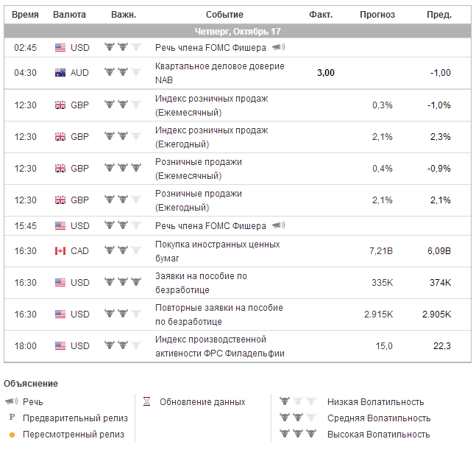Click the Важн. column header
476x450 pixels.
(x=123, y=15)
